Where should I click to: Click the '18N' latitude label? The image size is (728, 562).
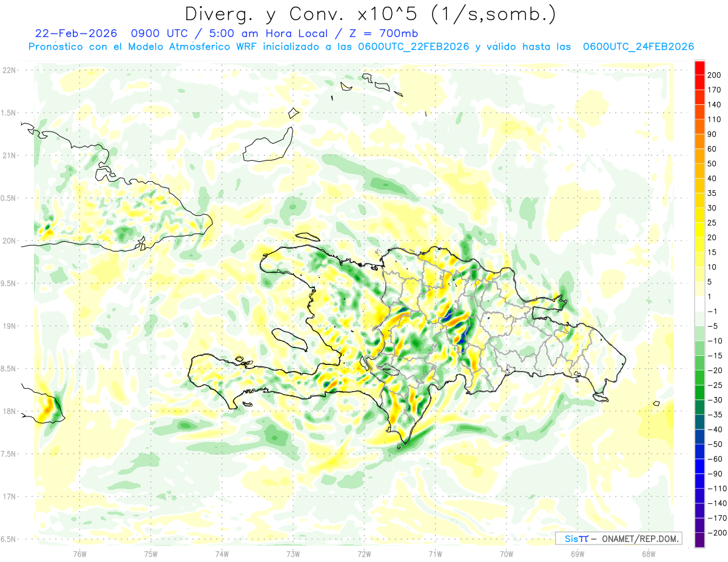pos(8,412)
